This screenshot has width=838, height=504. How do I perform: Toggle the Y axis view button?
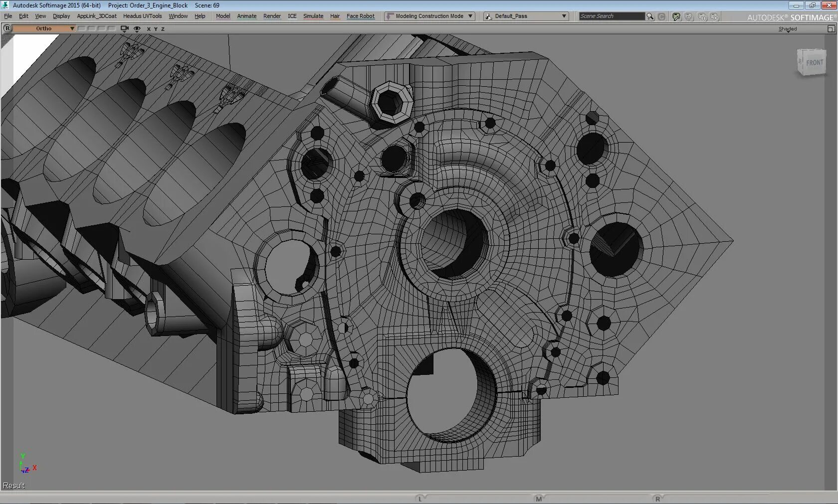[x=156, y=29]
